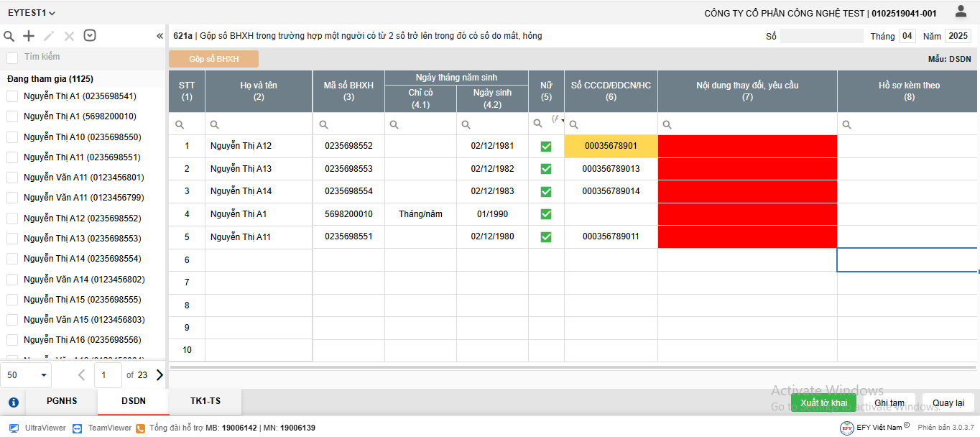Go to next page of employee list
Viewport: 980px width, 437px height.
160,374
